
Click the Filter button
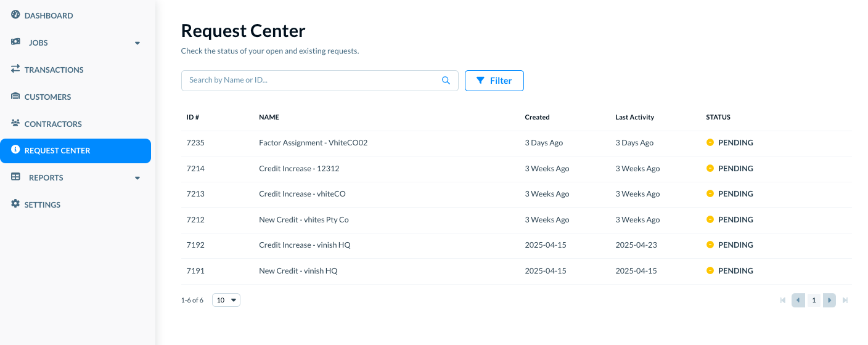coord(494,81)
